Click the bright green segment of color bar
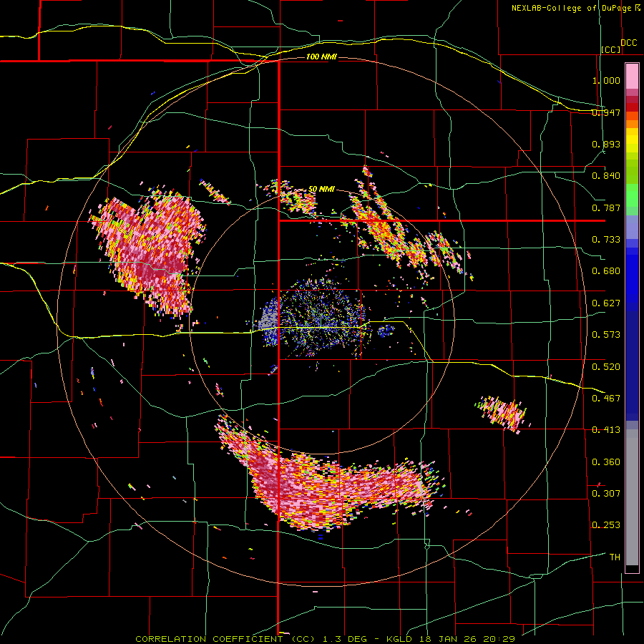The height and width of the screenshot is (644, 644). coord(632,194)
